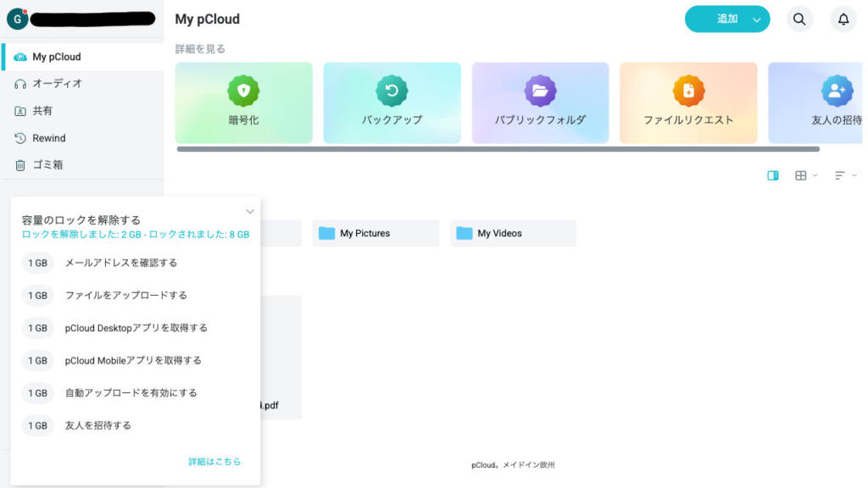Click 1 GB badge beside メールアドレスを確認する

click(37, 263)
